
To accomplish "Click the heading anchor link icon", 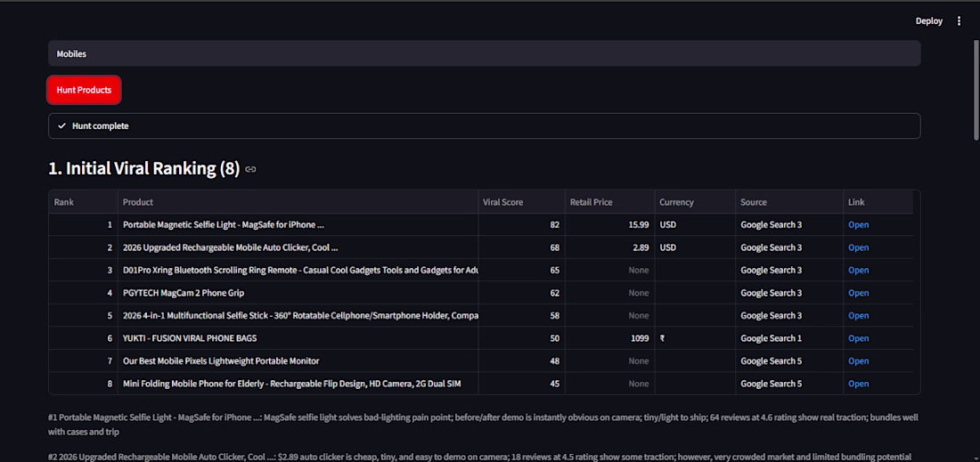I will pyautogui.click(x=250, y=169).
